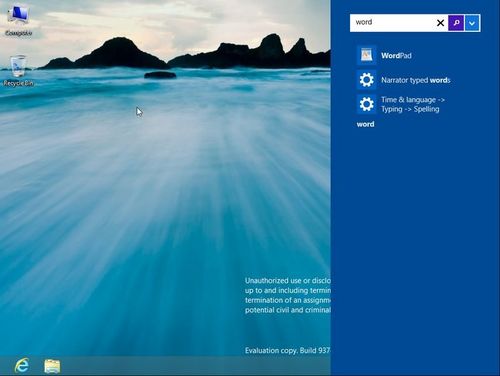Clear the search box with the X
The height and width of the screenshot is (376, 500).
pos(440,23)
